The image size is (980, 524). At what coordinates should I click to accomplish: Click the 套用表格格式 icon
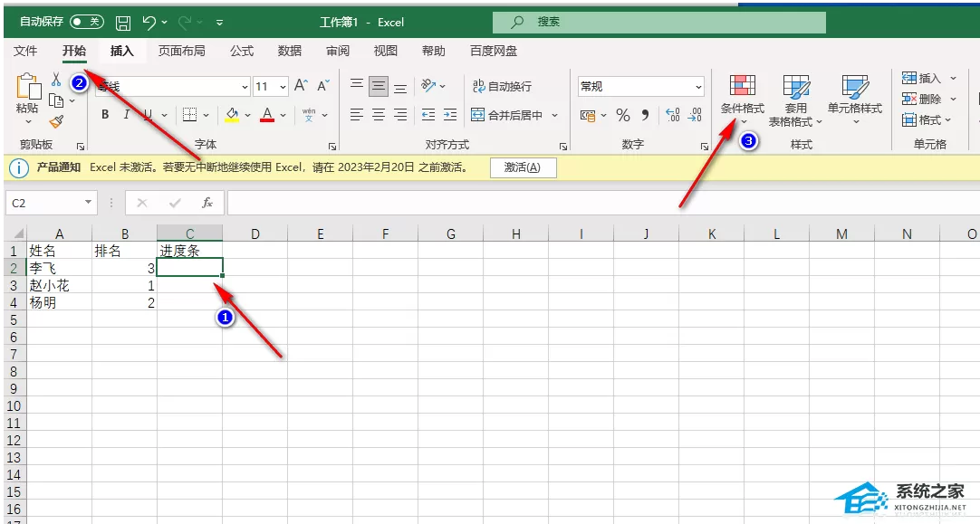[795, 86]
